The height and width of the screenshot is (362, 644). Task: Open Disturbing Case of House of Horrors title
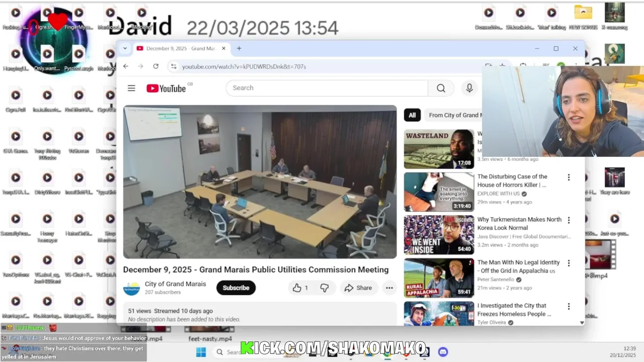pyautogui.click(x=512, y=180)
